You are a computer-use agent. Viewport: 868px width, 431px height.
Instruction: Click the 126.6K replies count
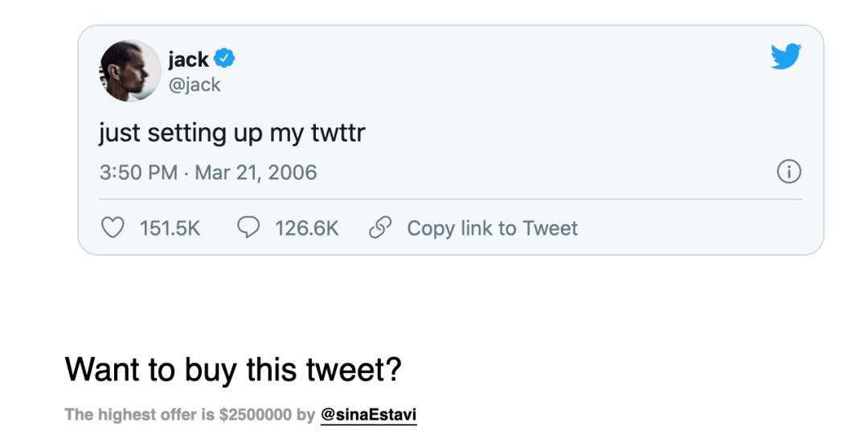[306, 228]
